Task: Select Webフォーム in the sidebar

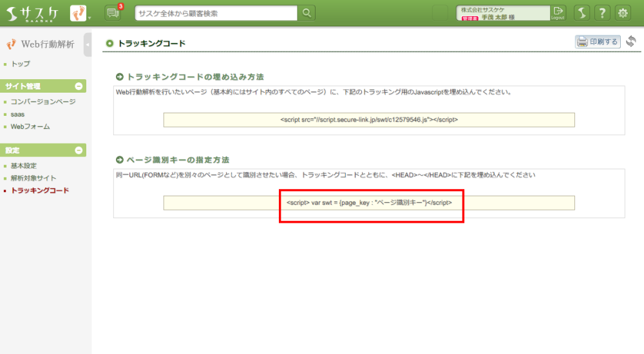Action: click(x=30, y=127)
